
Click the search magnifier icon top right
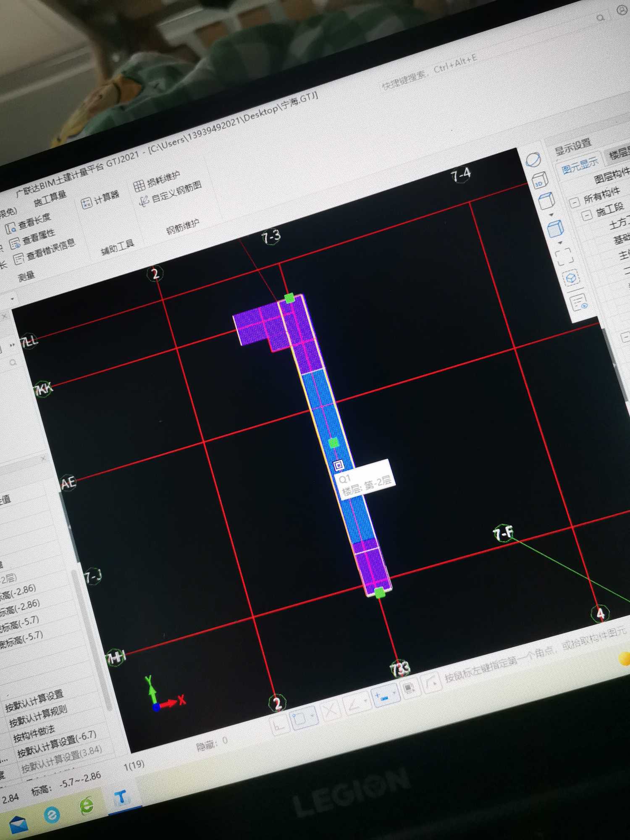(601, 18)
